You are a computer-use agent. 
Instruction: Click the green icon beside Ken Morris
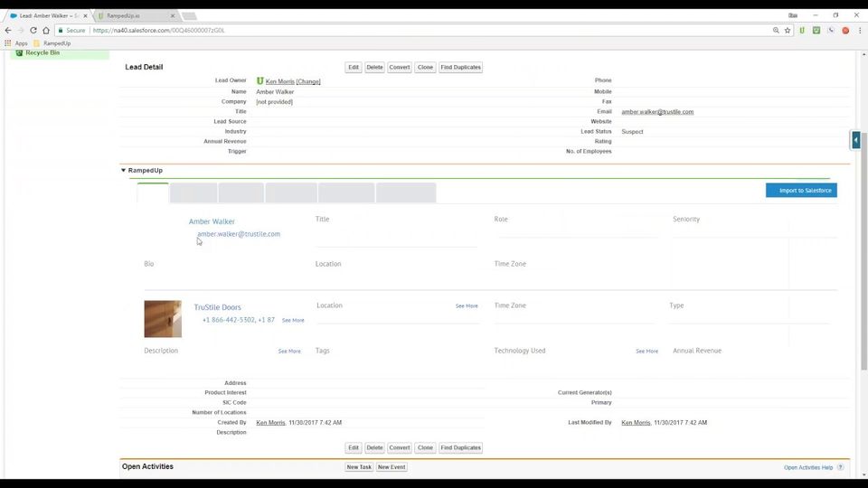(259, 81)
